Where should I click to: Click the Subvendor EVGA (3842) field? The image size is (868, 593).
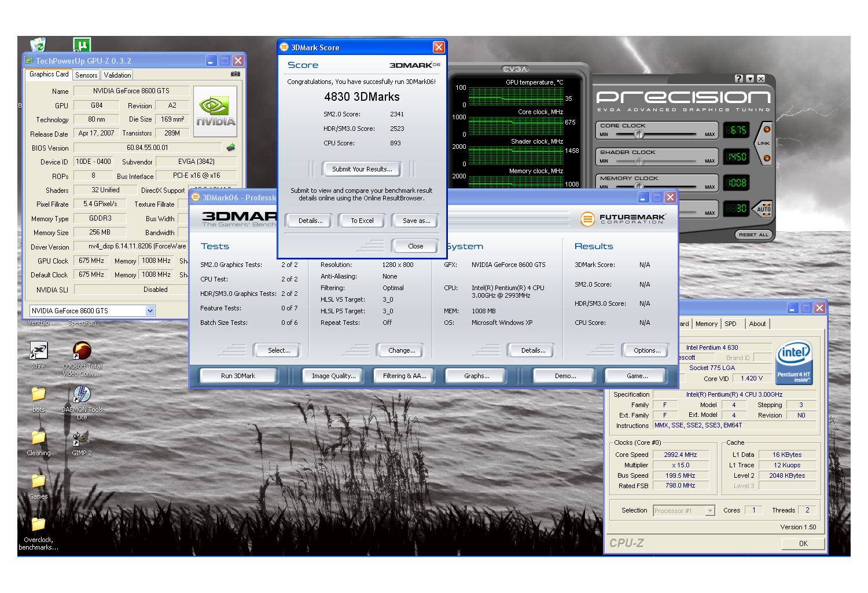click(196, 162)
